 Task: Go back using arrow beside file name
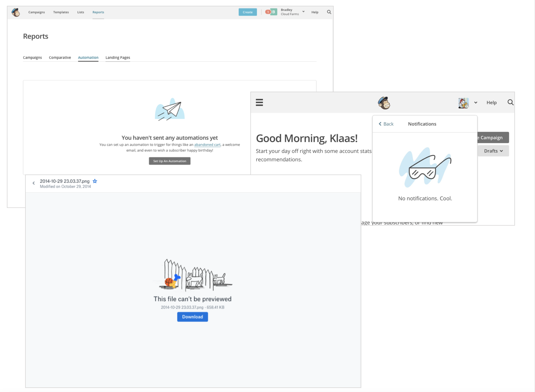coord(34,183)
